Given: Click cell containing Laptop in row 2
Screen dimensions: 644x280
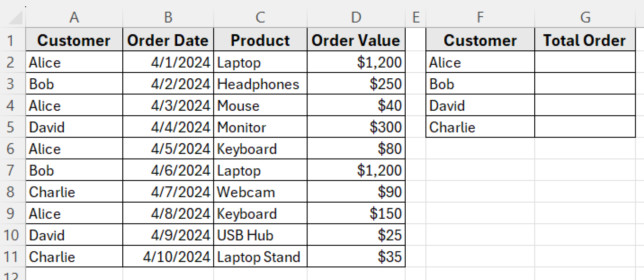Looking at the screenshot, I should (x=260, y=62).
